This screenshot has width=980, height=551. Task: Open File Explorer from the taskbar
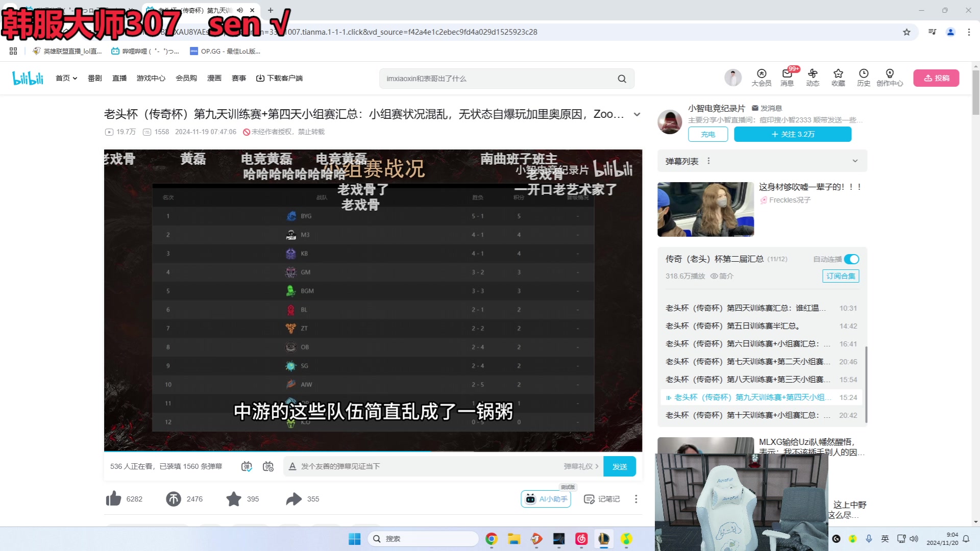pos(513,539)
